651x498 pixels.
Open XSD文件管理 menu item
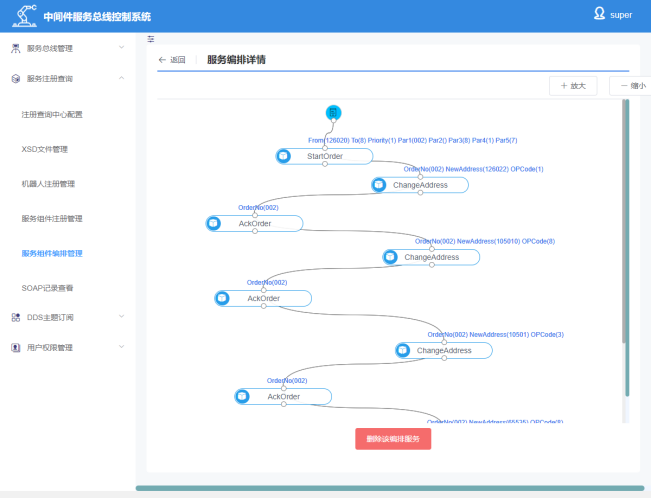(45, 149)
